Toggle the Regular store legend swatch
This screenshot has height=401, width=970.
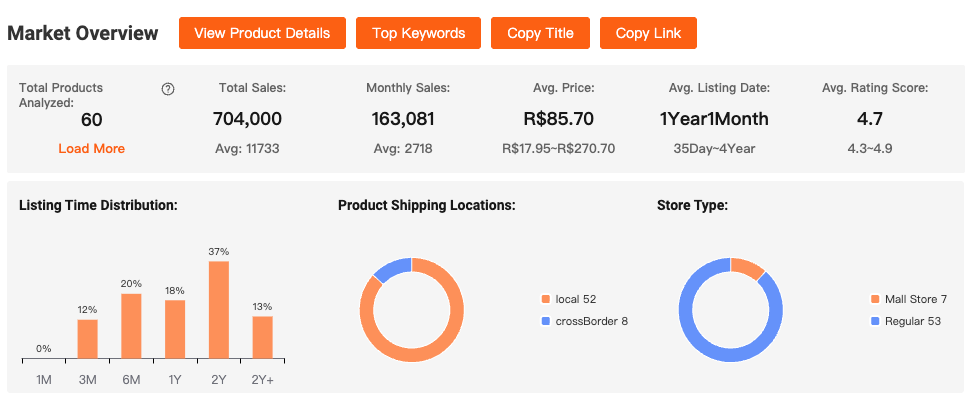876,321
